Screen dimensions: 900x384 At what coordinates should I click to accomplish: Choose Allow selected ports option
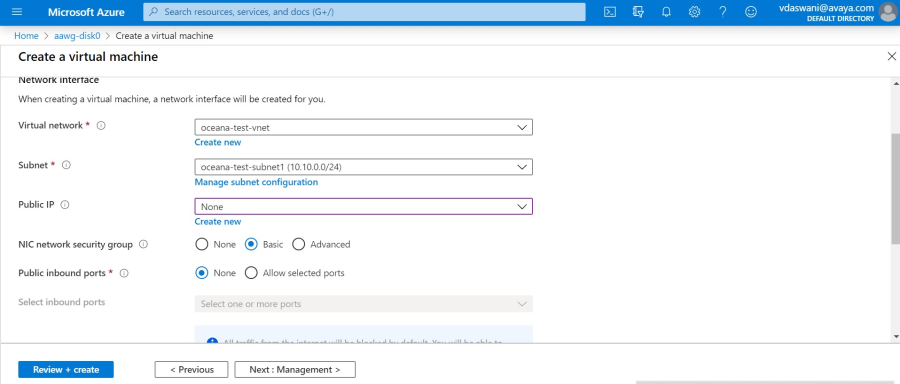click(251, 273)
